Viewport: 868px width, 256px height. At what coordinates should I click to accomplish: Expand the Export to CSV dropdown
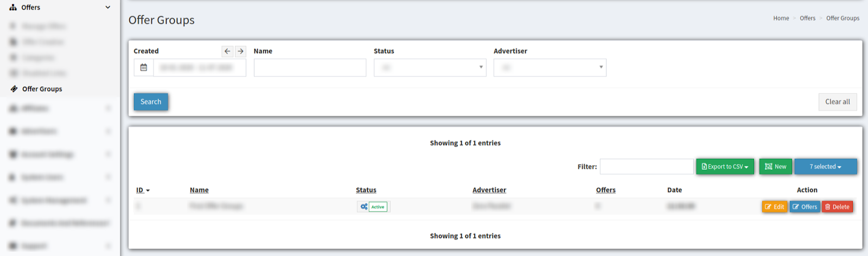coord(725,167)
